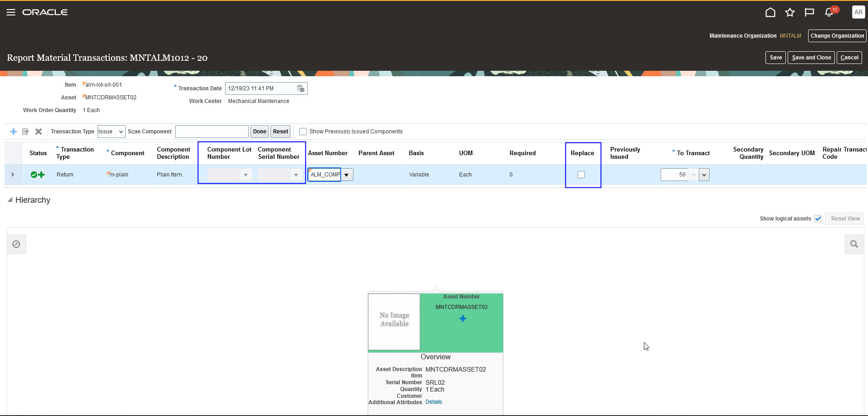Click the To Transact quantity field
Image resolution: width=868 pixels, height=416 pixels.
pyautogui.click(x=674, y=175)
